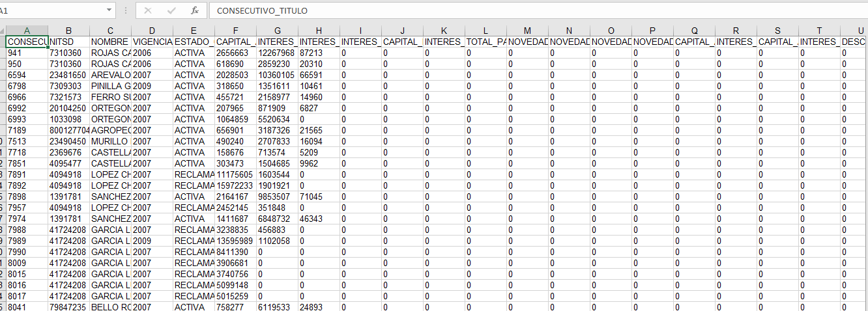Select column L header
The image size is (868, 311).
[x=485, y=31]
